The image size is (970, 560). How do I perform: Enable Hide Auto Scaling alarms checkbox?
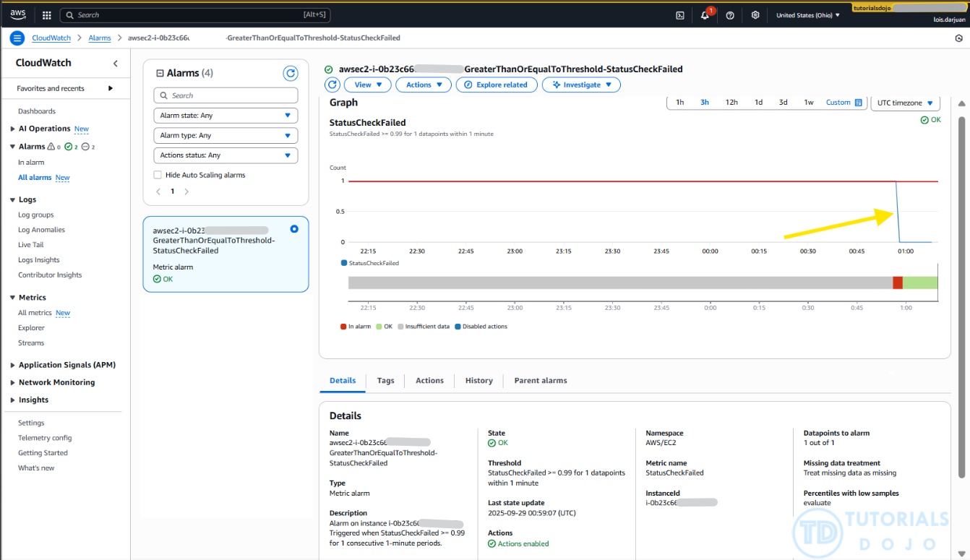[x=158, y=175]
